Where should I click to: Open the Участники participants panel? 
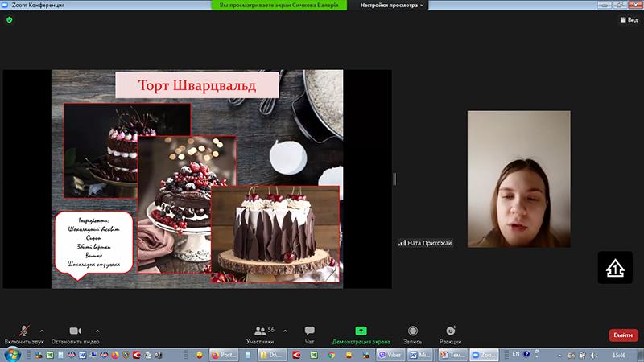click(x=259, y=331)
